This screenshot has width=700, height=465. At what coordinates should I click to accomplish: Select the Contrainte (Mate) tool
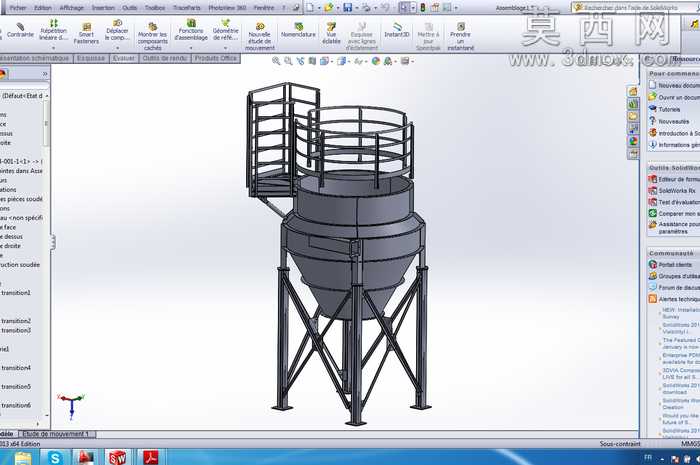[x=20, y=30]
